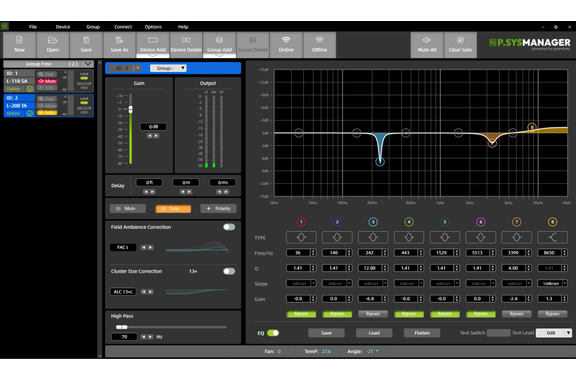Click the Test Switch control
The height and width of the screenshot is (380, 576).
(x=498, y=333)
